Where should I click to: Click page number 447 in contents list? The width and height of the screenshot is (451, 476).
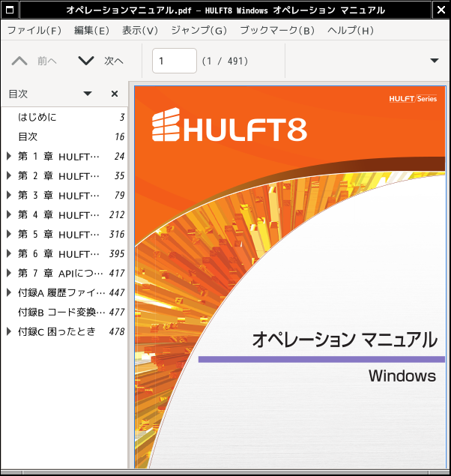click(x=117, y=292)
